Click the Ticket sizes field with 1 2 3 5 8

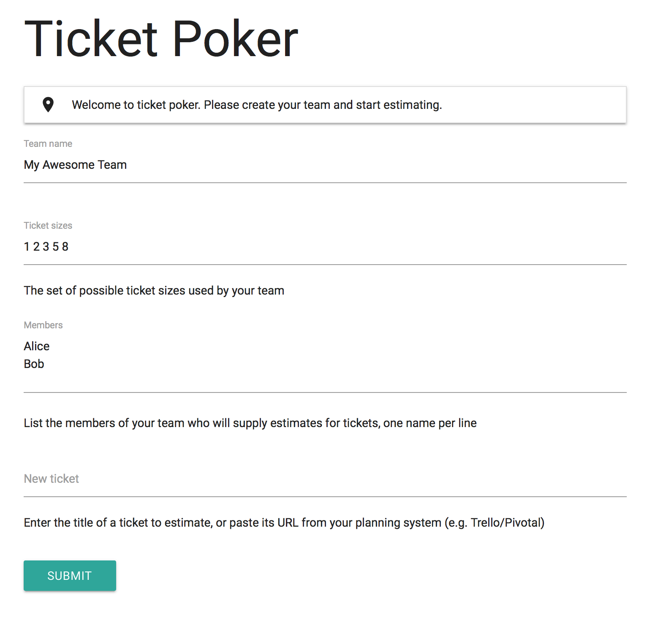[325, 247]
